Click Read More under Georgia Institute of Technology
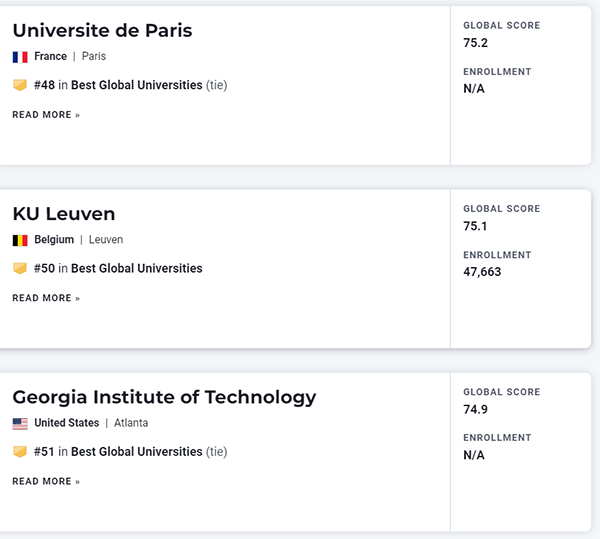 pyautogui.click(x=46, y=481)
